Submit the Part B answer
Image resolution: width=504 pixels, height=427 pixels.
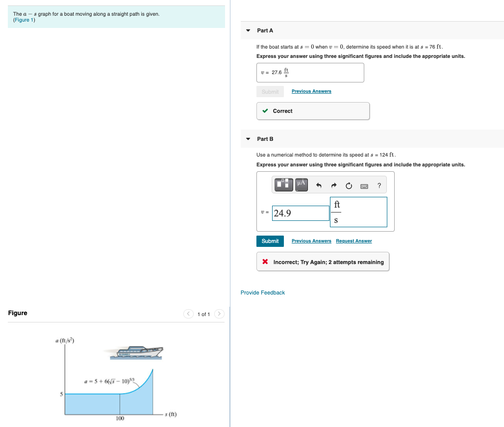270,241
